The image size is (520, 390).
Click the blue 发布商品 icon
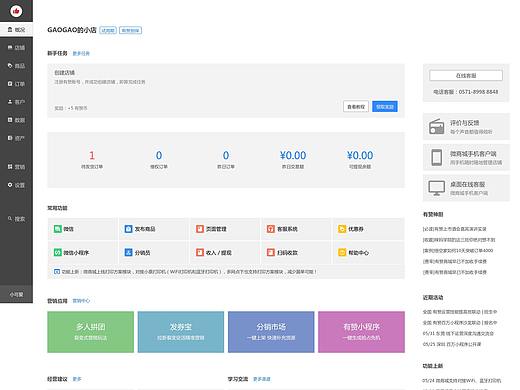coord(129,229)
